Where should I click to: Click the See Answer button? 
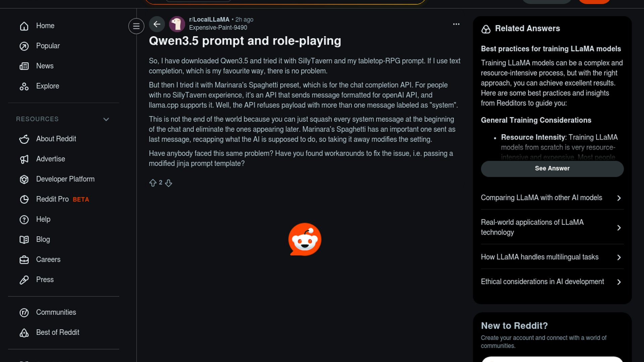tap(552, 169)
